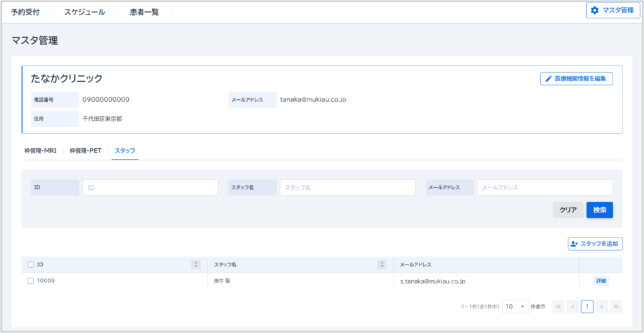Image resolution: width=644 pixels, height=333 pixels.
Task: Sort the ID column with sort arrows
Action: coord(196,265)
